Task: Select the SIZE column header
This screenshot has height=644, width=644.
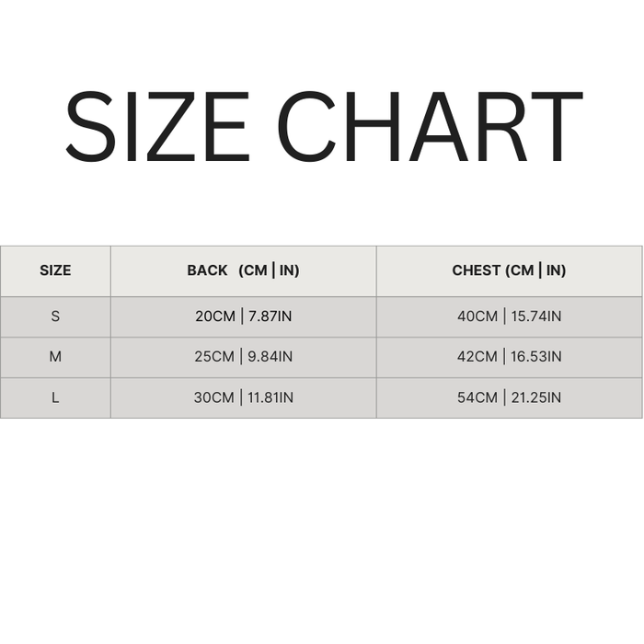Action: (55, 270)
